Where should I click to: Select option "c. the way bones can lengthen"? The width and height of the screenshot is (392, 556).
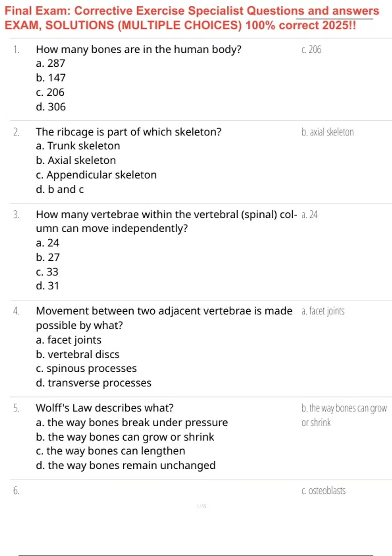(111, 451)
